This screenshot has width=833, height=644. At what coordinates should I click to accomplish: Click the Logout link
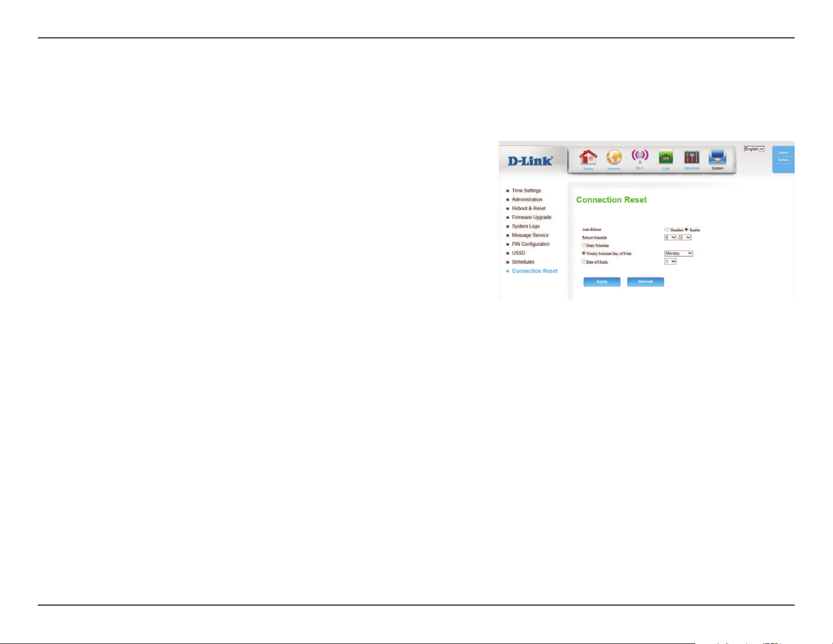tap(783, 152)
